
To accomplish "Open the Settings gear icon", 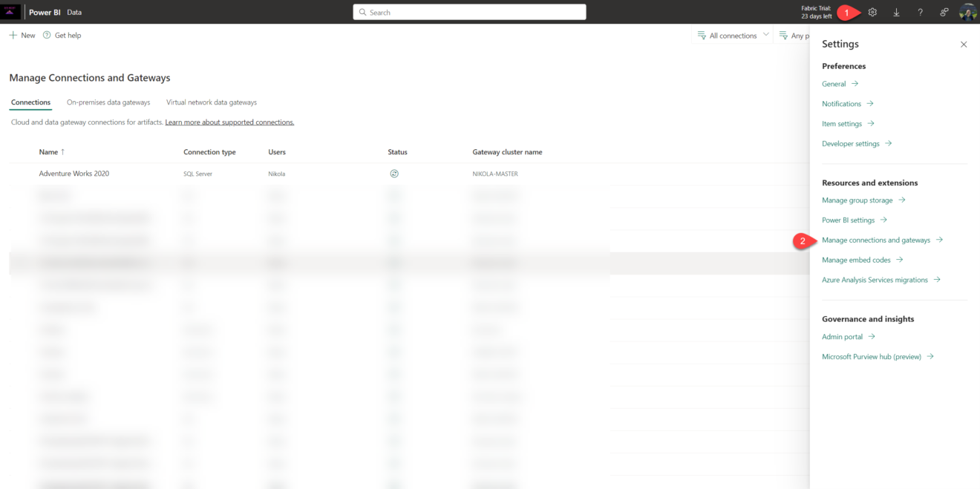I will pyautogui.click(x=872, y=12).
